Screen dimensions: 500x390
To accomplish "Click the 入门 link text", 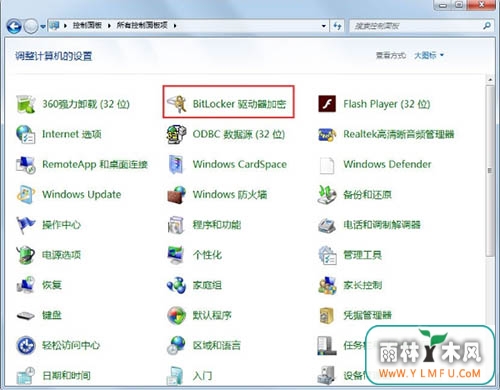I will tap(202, 376).
